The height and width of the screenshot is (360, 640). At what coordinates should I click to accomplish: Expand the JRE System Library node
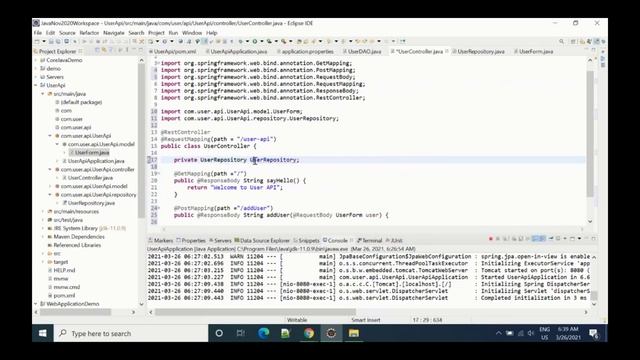pos(43,228)
